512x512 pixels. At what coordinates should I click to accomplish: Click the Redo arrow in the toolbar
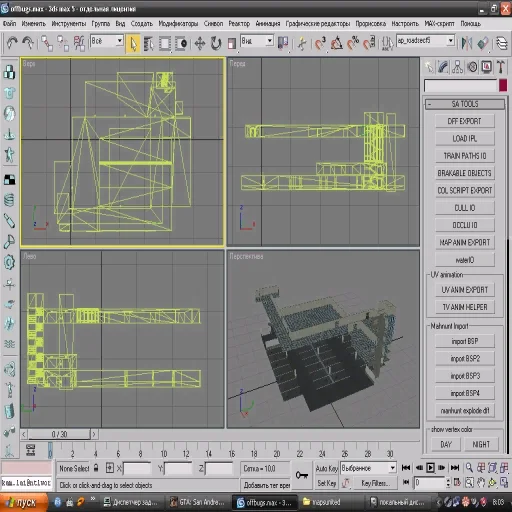click(x=28, y=43)
